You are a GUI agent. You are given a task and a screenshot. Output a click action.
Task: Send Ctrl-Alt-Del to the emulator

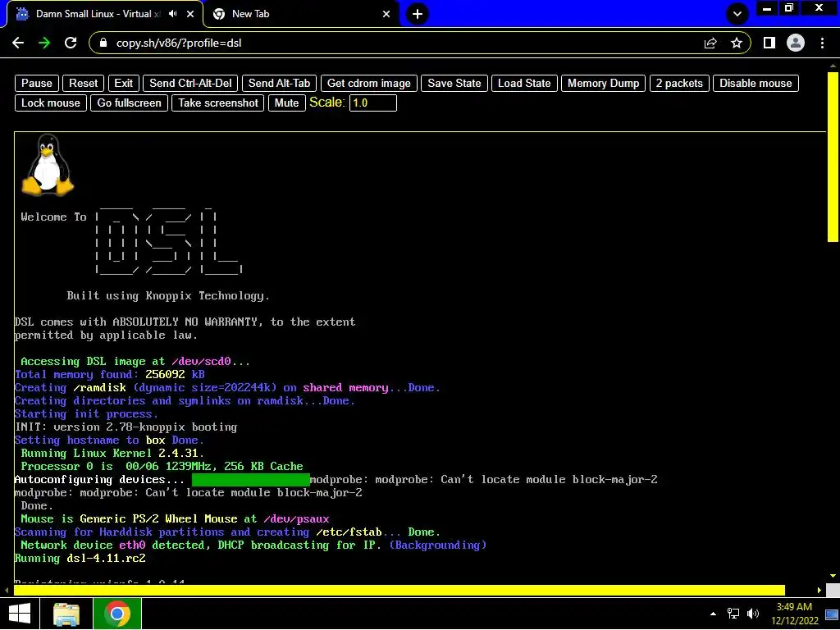point(190,83)
